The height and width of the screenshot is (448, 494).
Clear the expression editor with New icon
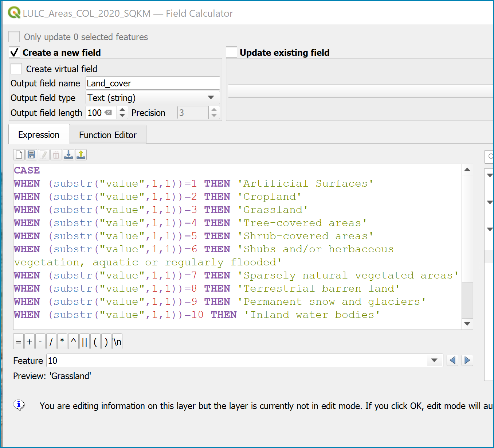pyautogui.click(x=19, y=155)
